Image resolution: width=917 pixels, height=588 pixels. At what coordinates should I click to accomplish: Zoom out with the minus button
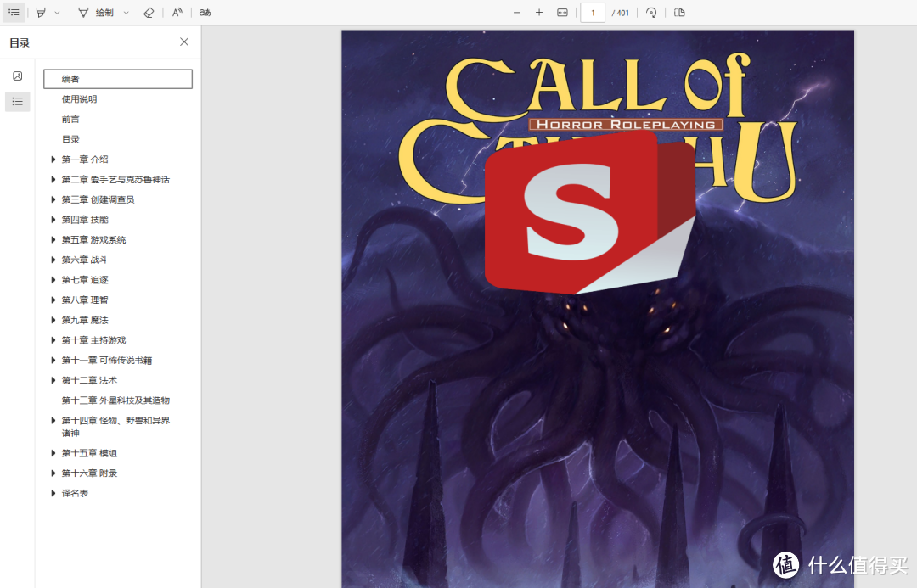tap(516, 13)
